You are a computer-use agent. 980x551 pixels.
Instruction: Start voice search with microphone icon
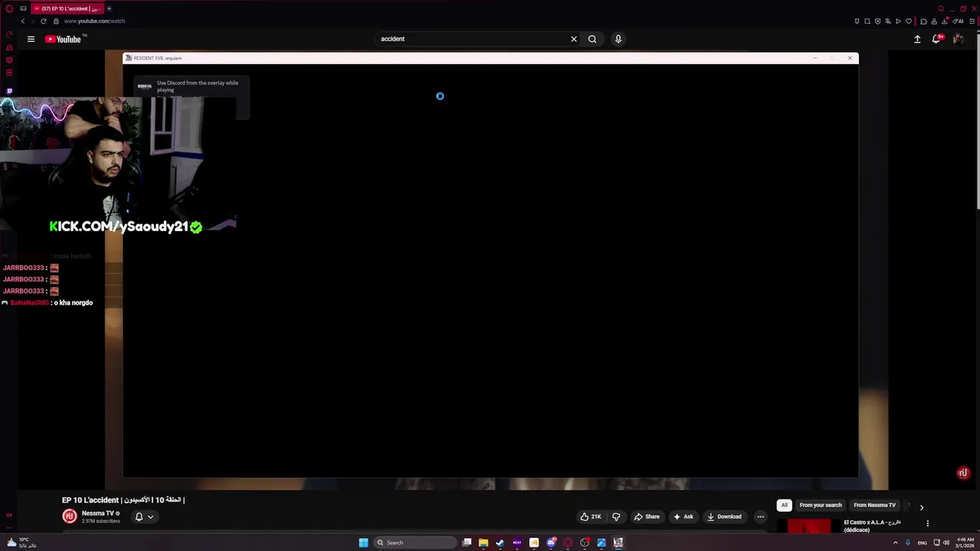click(618, 39)
